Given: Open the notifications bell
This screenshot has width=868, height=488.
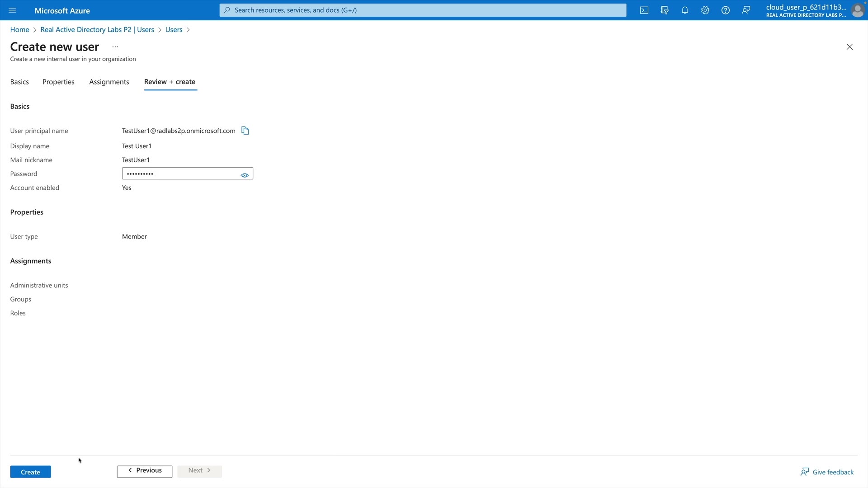Looking at the screenshot, I should pyautogui.click(x=685, y=10).
